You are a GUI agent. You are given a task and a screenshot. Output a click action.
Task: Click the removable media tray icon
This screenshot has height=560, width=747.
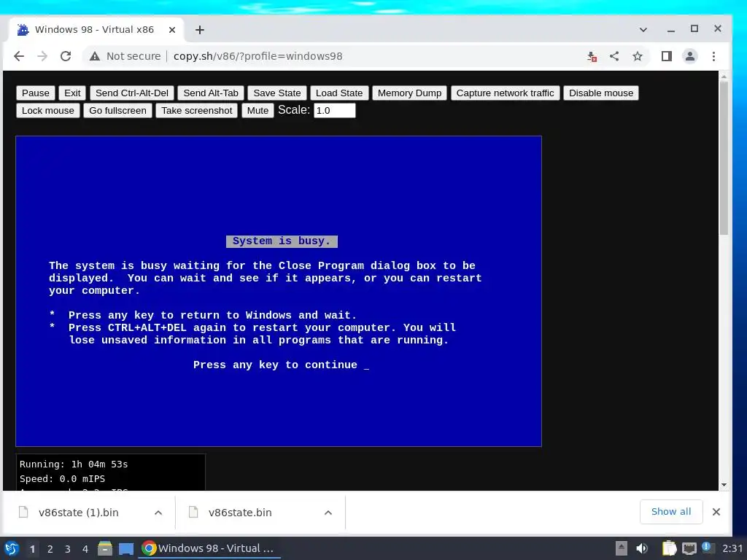pyautogui.click(x=622, y=548)
